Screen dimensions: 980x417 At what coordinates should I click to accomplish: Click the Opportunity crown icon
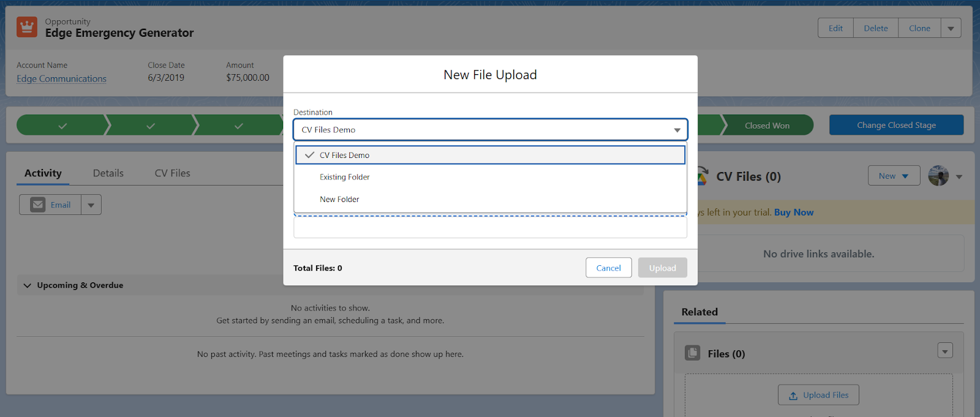pos(27,27)
